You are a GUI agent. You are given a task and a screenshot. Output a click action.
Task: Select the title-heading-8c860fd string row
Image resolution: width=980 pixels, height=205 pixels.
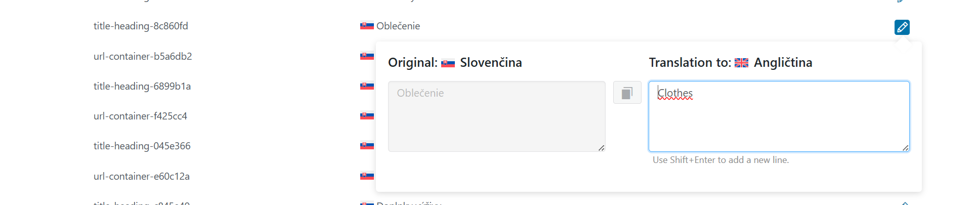141,26
